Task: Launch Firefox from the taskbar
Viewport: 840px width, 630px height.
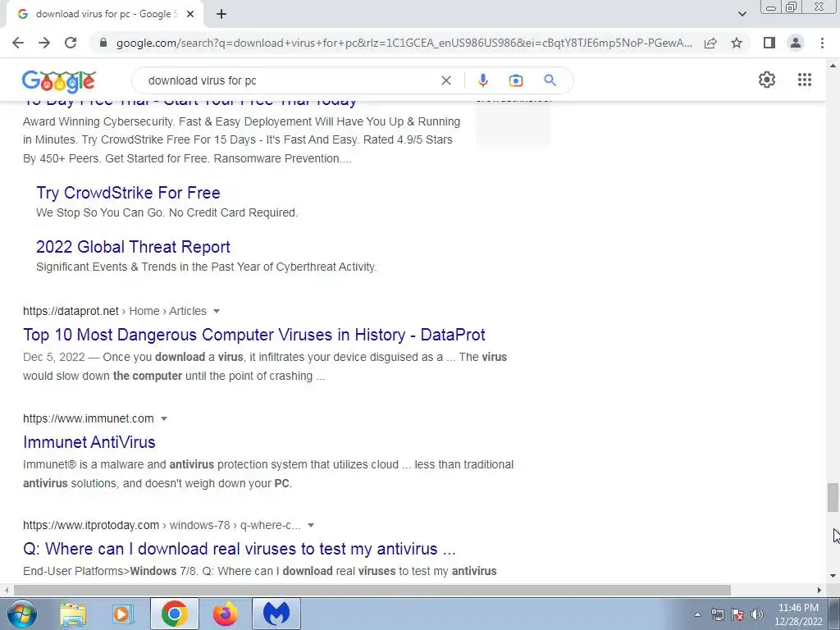Action: pyautogui.click(x=225, y=614)
